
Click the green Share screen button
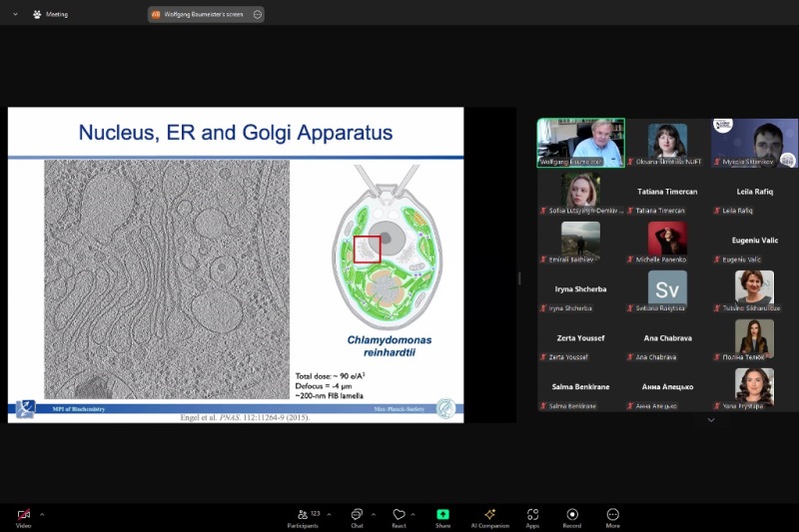442,515
